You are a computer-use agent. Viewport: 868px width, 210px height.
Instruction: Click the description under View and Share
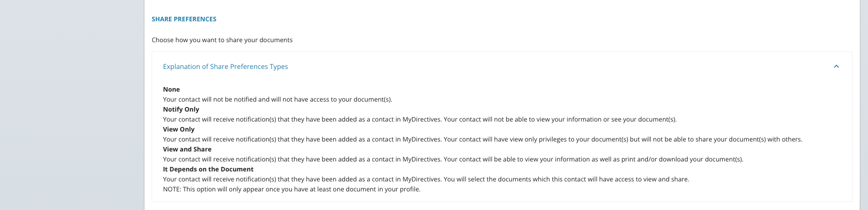click(x=453, y=159)
